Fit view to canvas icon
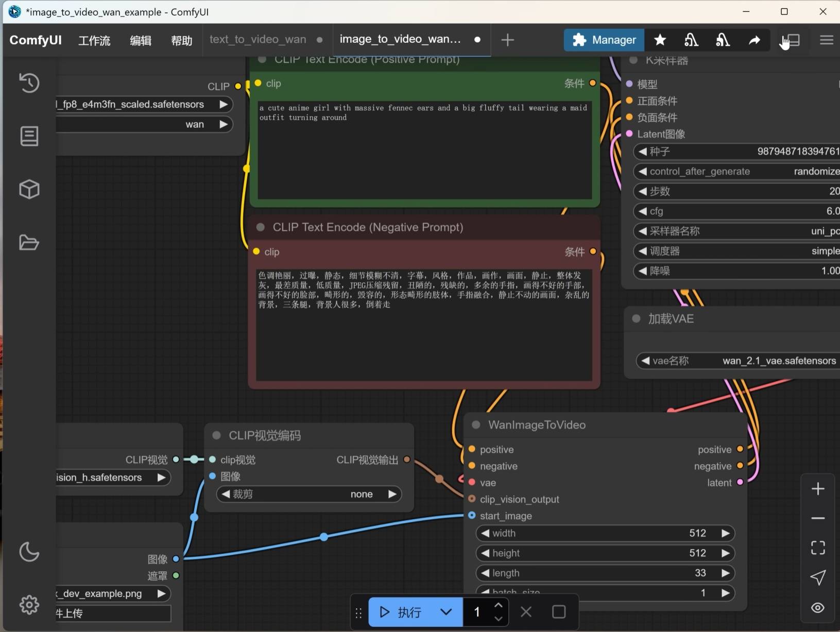The width and height of the screenshot is (840, 632). pos(818,548)
